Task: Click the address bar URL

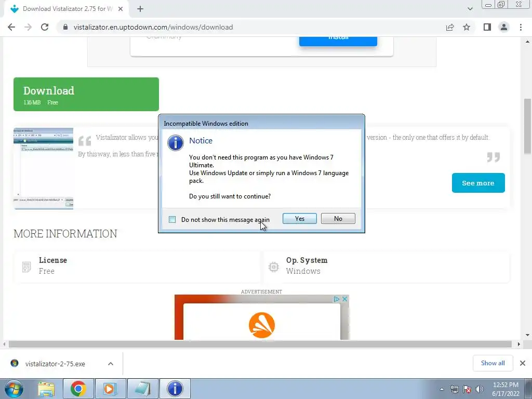Action: click(153, 27)
